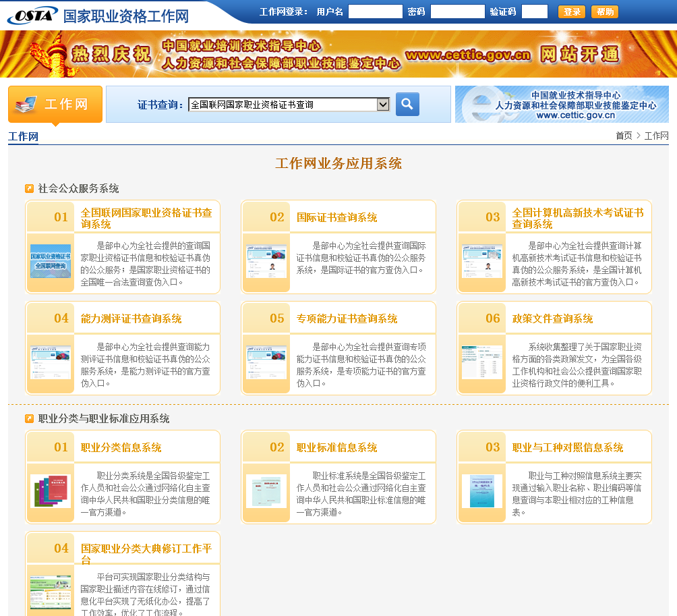Click number 01 of 全国联网国家职业资格证书查询 card

[x=61, y=217]
